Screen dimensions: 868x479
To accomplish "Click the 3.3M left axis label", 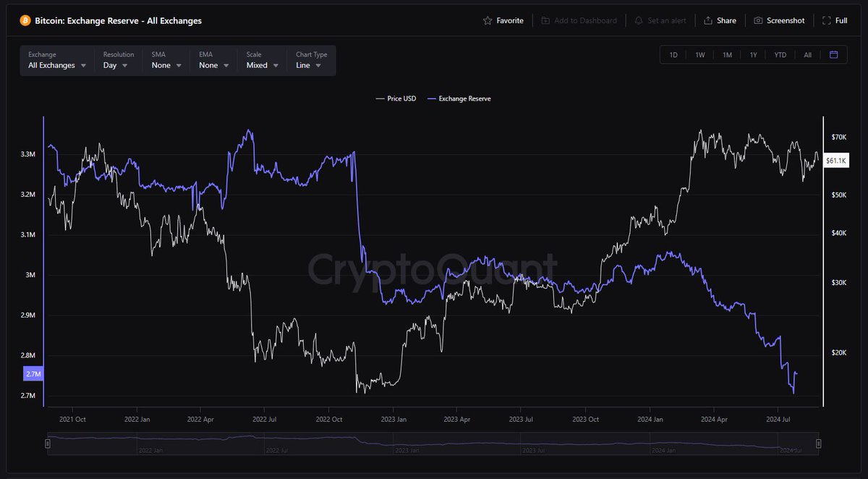I will [28, 154].
